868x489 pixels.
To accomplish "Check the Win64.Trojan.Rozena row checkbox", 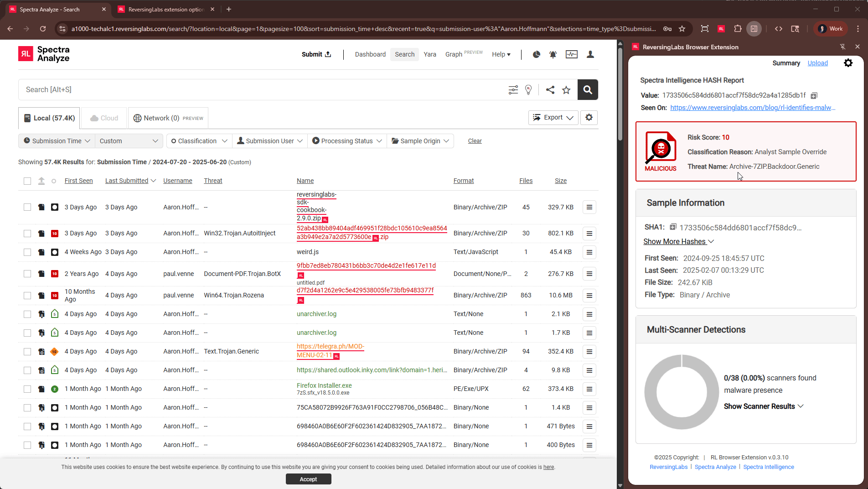I will coord(27,296).
